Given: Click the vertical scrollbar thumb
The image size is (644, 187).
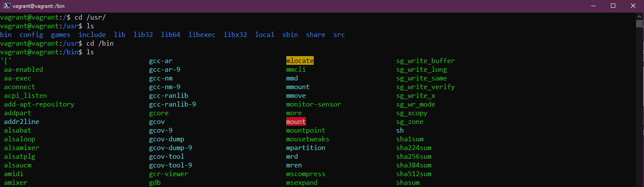Looking at the screenshot, I should click(640, 23).
